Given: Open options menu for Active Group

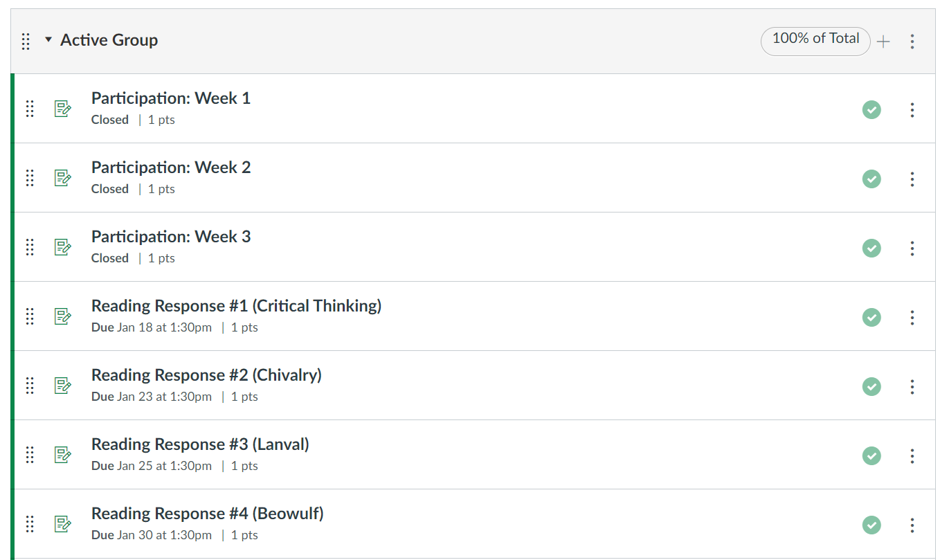Looking at the screenshot, I should pyautogui.click(x=912, y=42).
